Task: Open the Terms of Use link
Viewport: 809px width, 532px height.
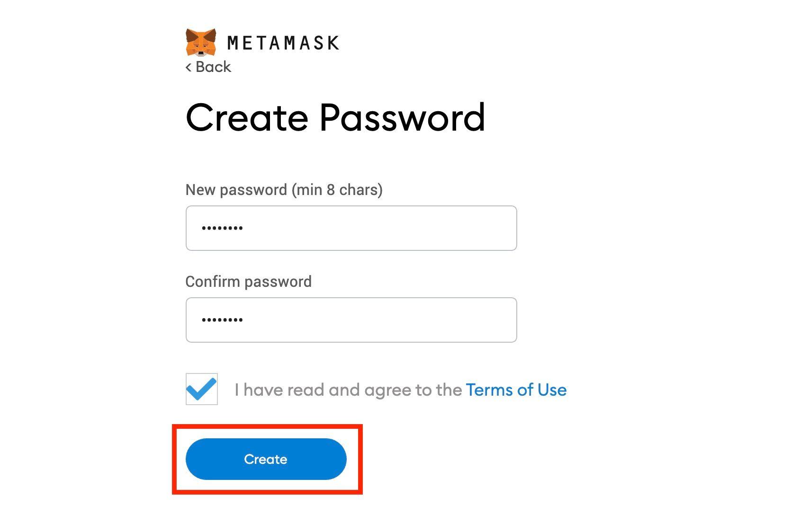Action: point(516,390)
